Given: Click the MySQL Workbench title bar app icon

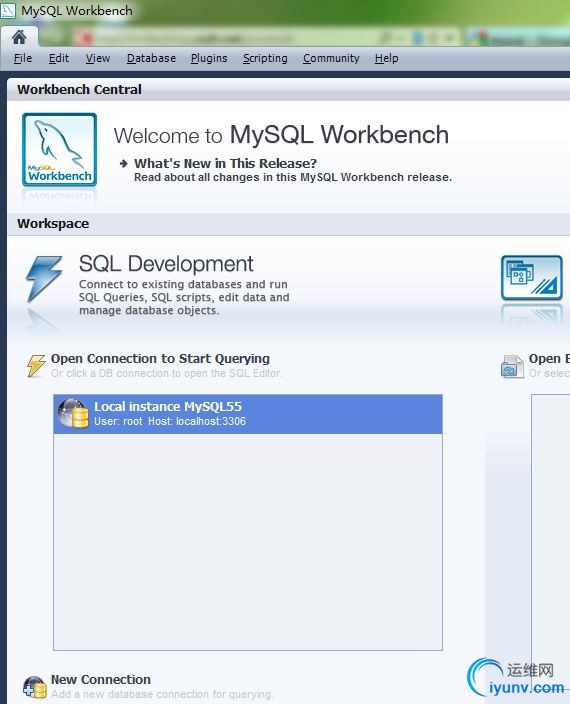Looking at the screenshot, I should [8, 10].
